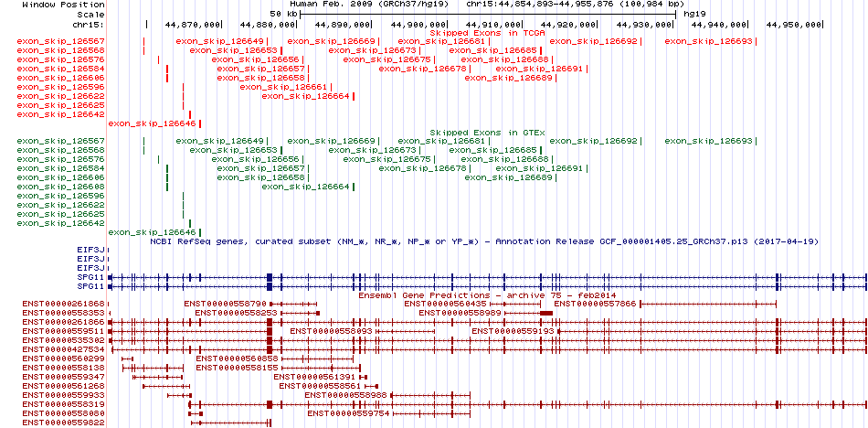Click the exon_skip_126646 red TCGA label

(x=153, y=123)
